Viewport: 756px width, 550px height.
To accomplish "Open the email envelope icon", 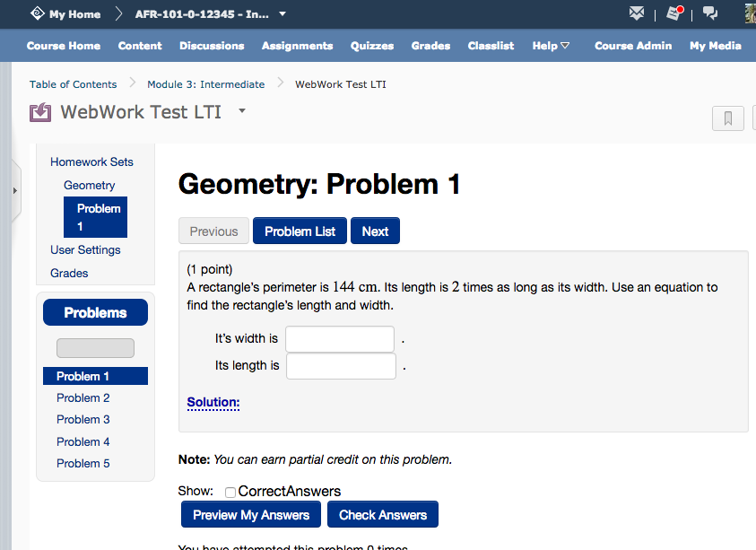I will tap(637, 13).
